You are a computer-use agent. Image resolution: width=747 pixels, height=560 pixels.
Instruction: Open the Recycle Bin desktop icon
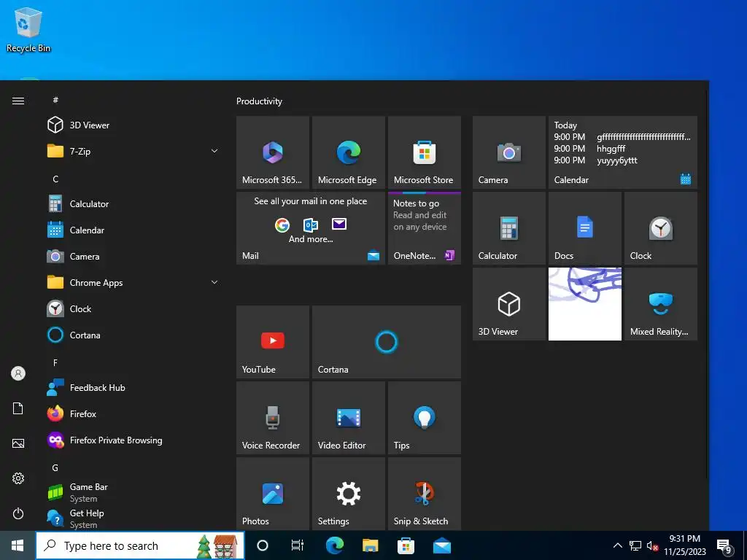(28, 29)
